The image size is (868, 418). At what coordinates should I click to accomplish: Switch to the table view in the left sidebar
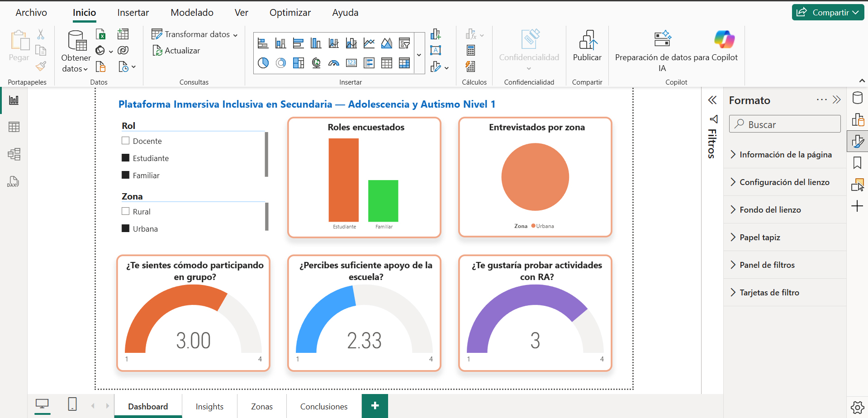tap(14, 127)
